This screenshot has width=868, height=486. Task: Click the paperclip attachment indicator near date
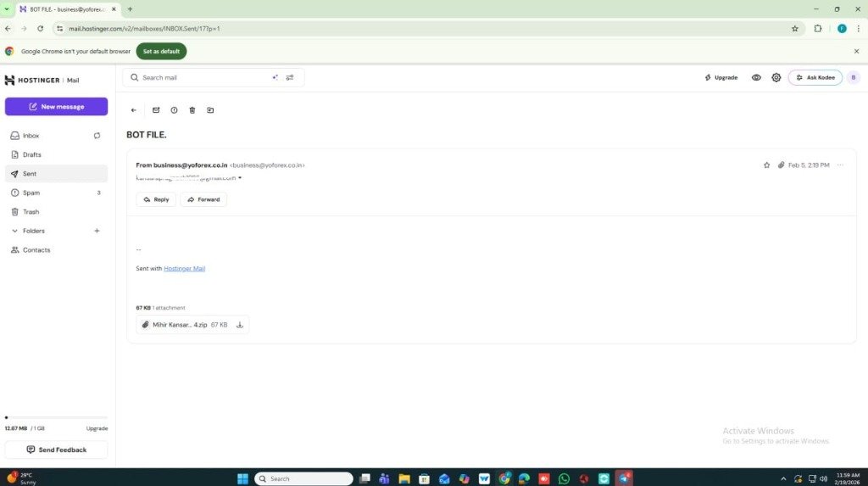pos(781,165)
